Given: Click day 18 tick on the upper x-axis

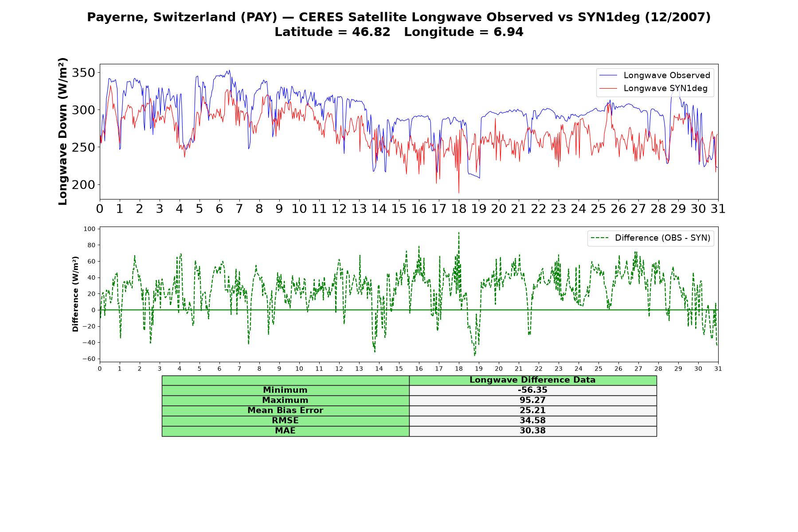Looking at the screenshot, I should coord(459,209).
